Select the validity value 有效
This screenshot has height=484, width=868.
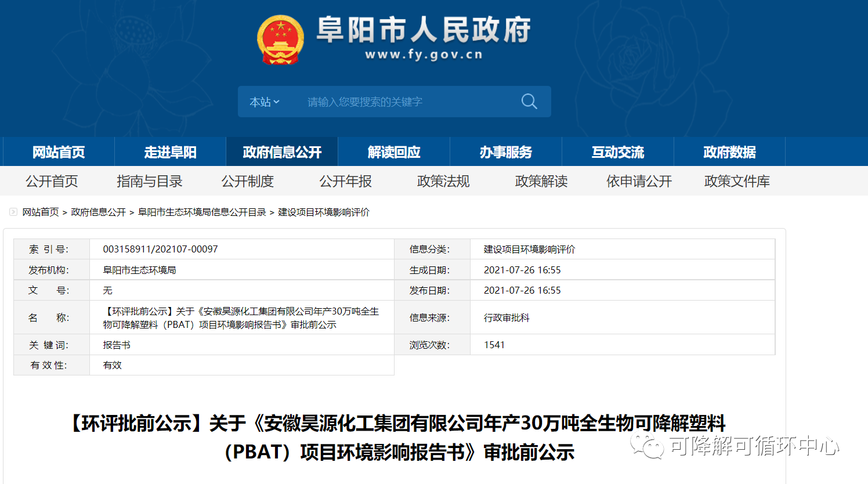112,365
